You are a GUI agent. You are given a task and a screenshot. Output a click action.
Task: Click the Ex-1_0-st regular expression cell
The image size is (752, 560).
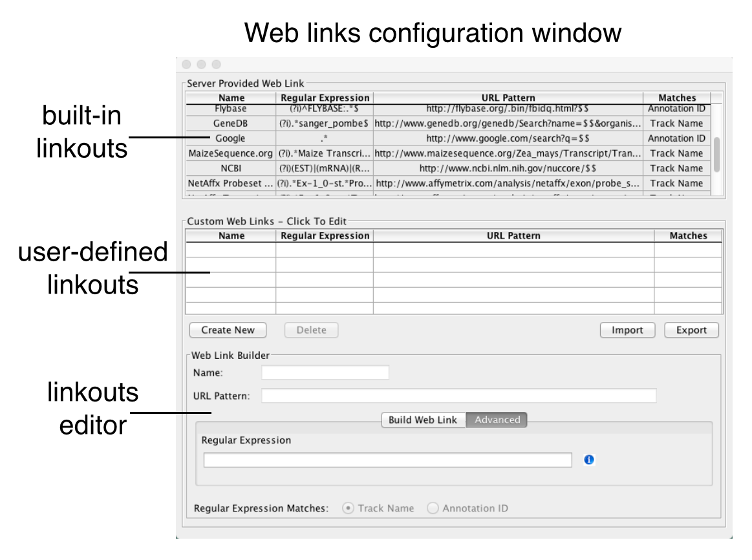coord(325,183)
